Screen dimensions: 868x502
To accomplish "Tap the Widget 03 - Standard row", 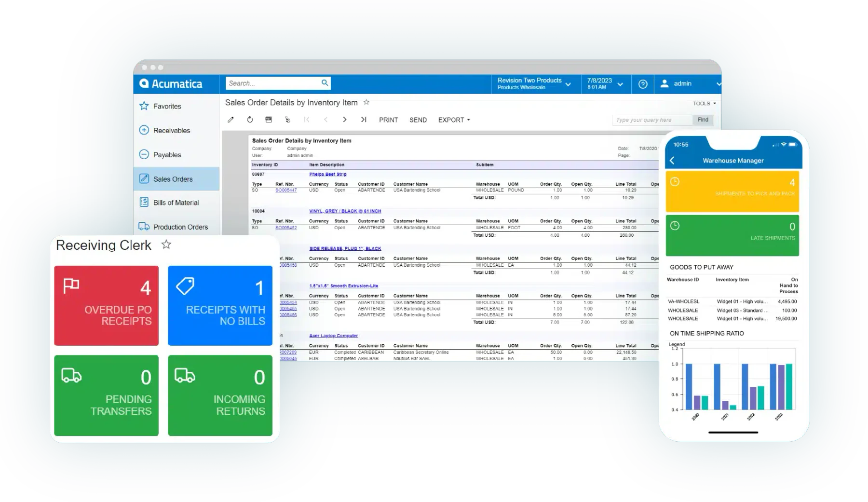I will point(732,310).
